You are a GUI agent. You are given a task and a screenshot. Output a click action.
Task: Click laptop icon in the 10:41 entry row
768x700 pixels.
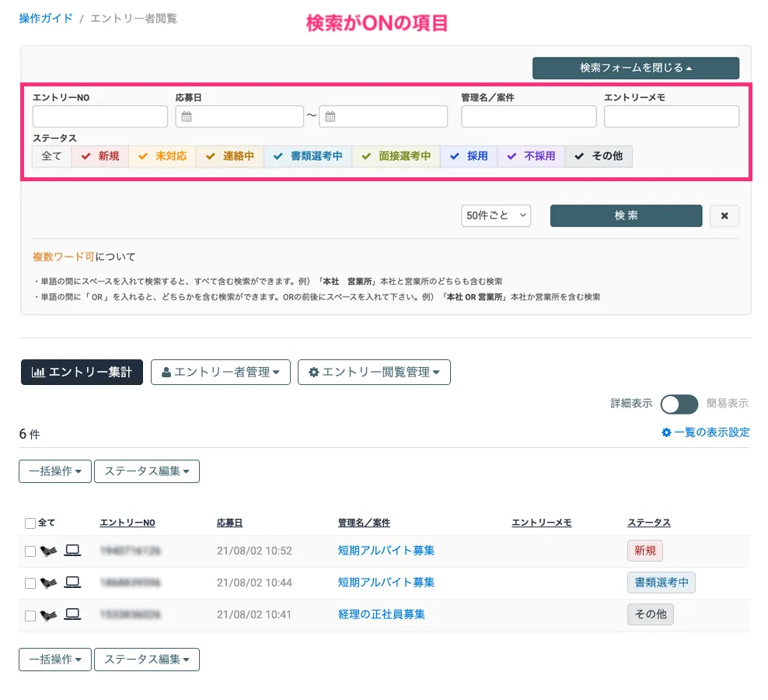pos(72,614)
